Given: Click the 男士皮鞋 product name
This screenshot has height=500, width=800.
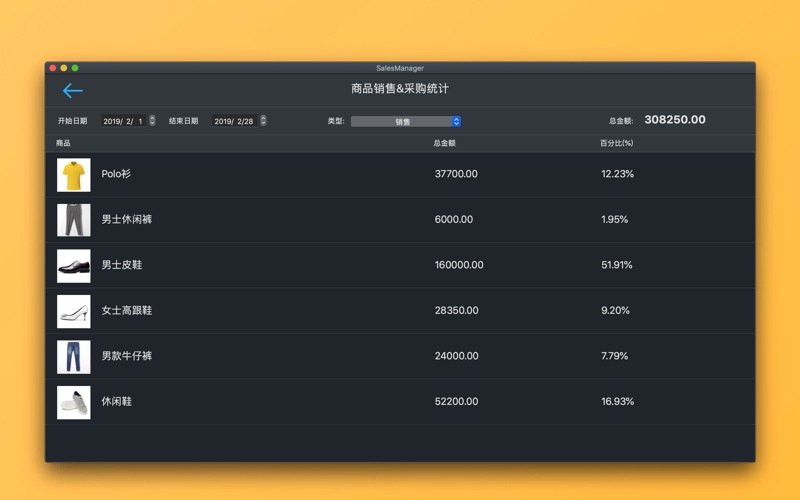Looking at the screenshot, I should coord(121,265).
